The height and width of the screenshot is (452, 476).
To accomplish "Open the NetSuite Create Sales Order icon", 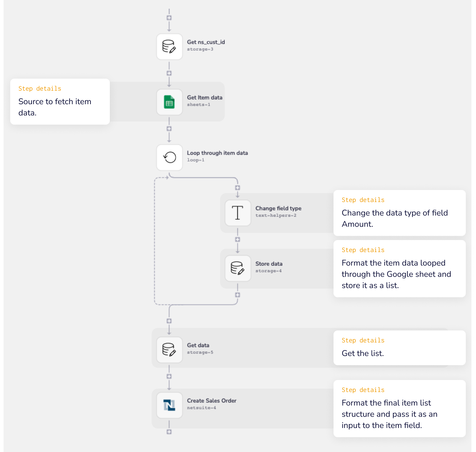I will pyautogui.click(x=169, y=405).
